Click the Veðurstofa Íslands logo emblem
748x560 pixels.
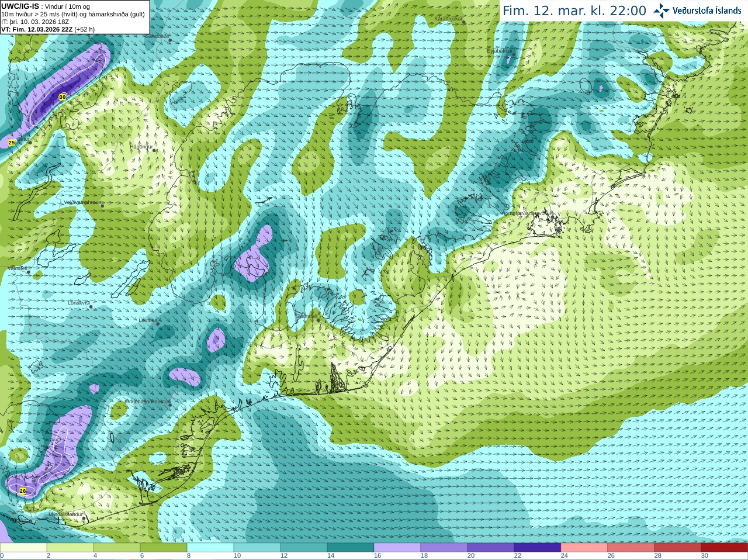click(661, 11)
